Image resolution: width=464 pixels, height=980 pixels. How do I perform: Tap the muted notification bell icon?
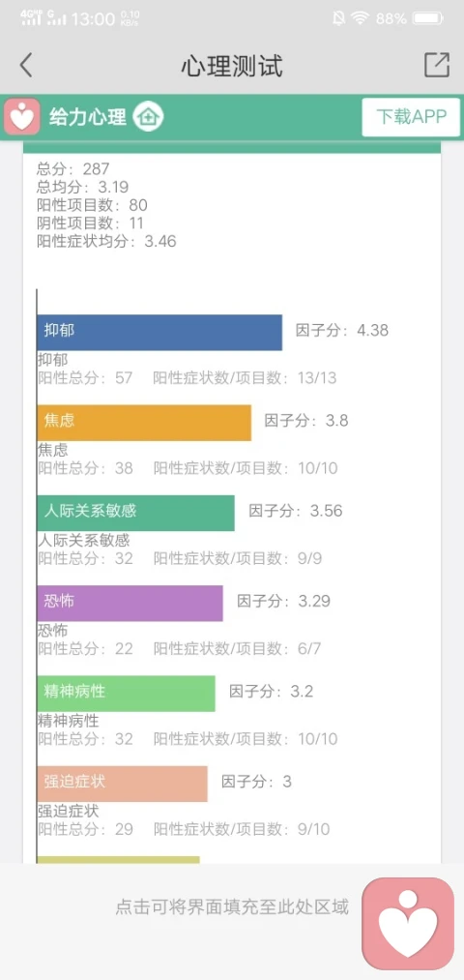[338, 18]
